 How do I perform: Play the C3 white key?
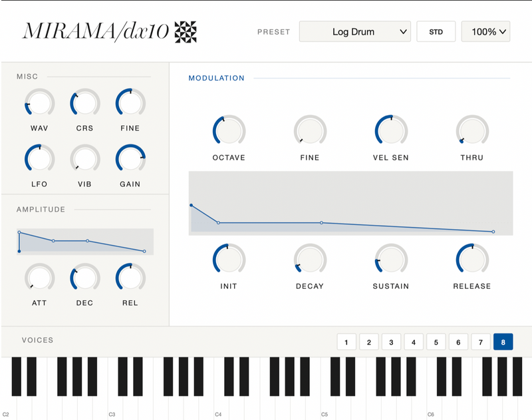click(115, 406)
